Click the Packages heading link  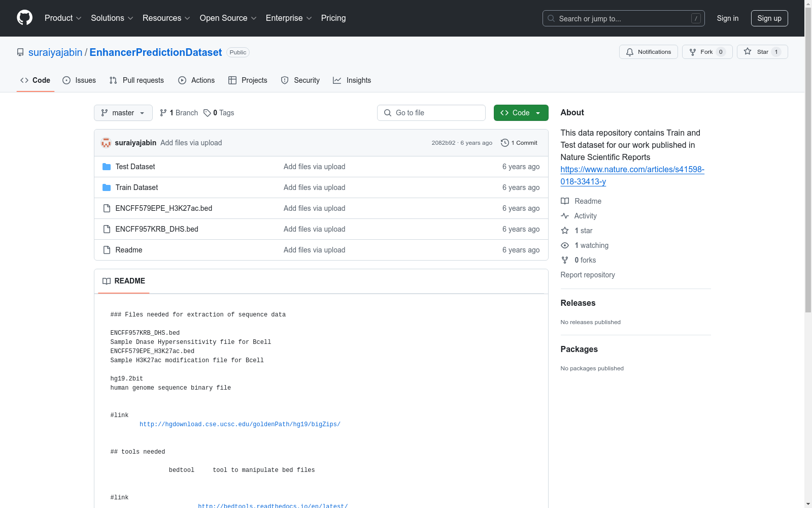[x=579, y=349]
